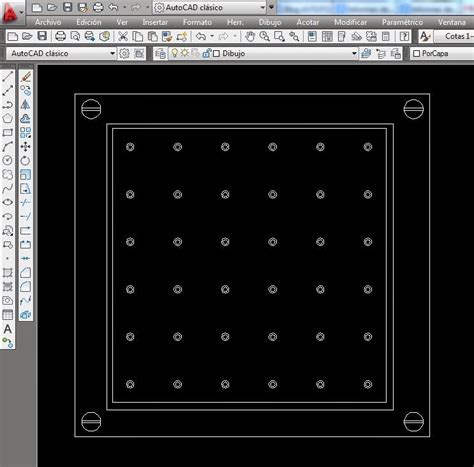Expand the undo history arrow in Standard toolbar
474x467 pixels.
[x=212, y=36]
